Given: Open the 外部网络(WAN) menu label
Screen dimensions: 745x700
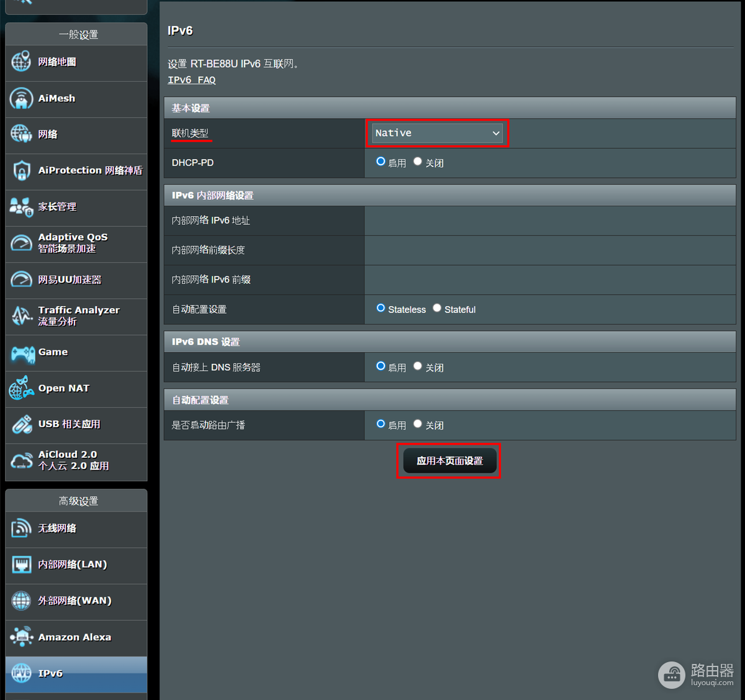Looking at the screenshot, I should [x=74, y=601].
